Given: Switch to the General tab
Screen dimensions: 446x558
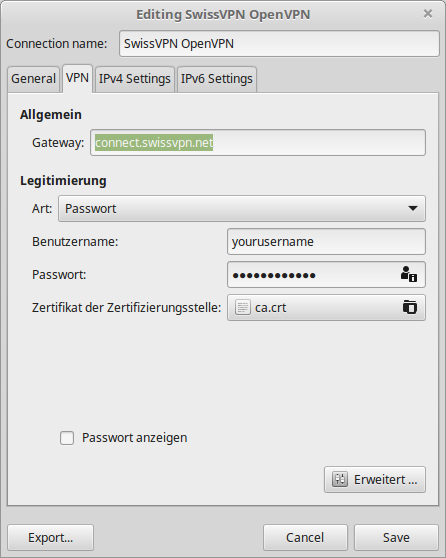Looking at the screenshot, I should [x=33, y=79].
